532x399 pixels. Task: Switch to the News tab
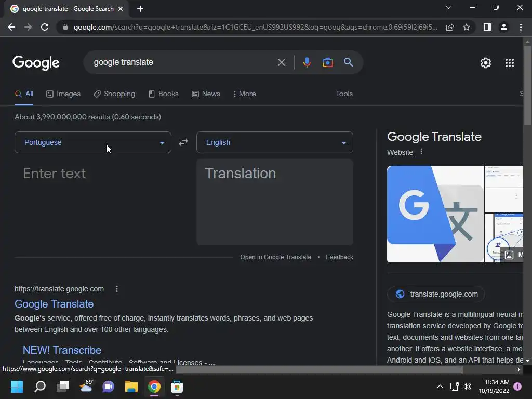pos(206,94)
